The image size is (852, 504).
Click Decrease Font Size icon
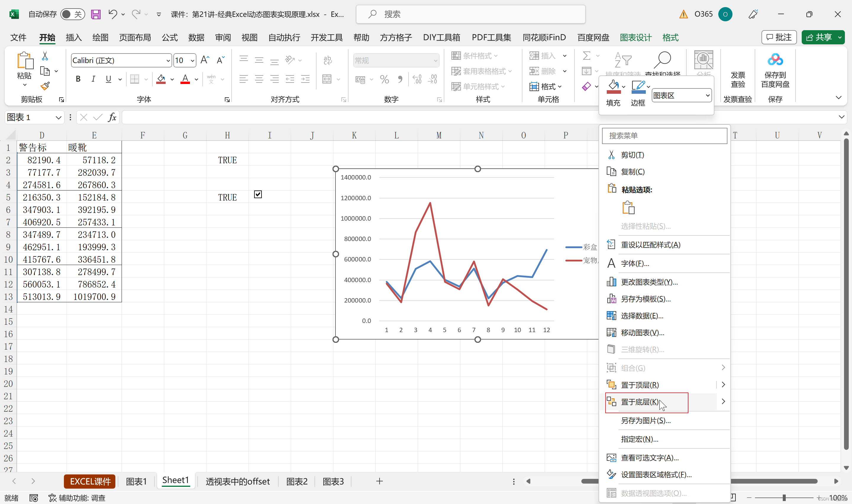220,60
